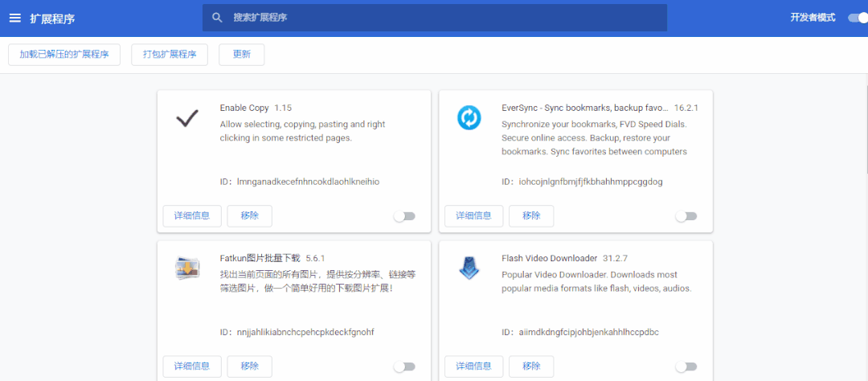This screenshot has height=381, width=868.
Task: Enable the EverSync extension
Action: pyautogui.click(x=686, y=216)
